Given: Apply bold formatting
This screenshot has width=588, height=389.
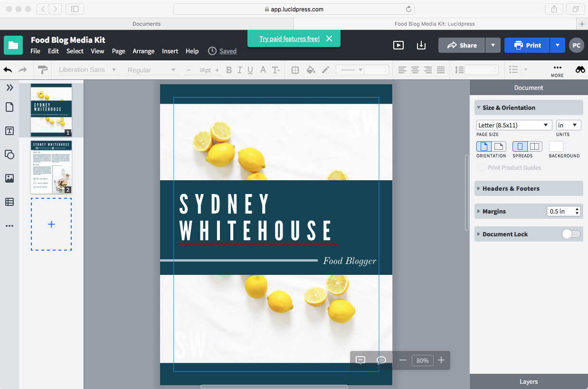Looking at the screenshot, I should coord(229,70).
